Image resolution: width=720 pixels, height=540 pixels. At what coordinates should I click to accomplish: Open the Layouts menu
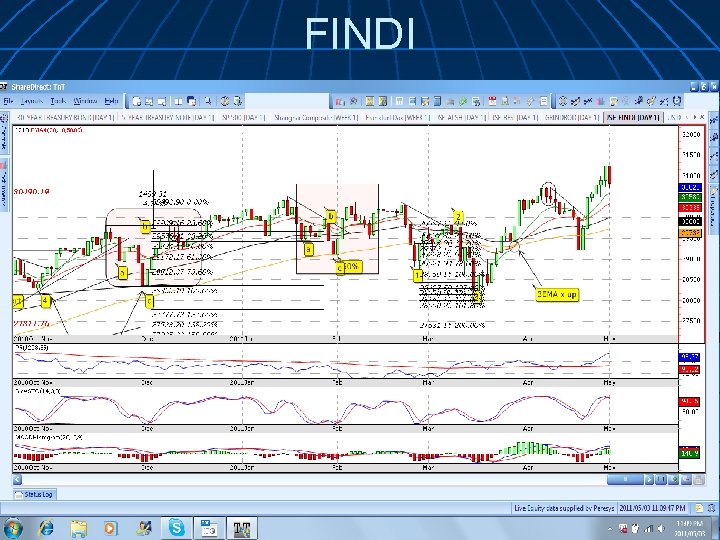point(32,101)
